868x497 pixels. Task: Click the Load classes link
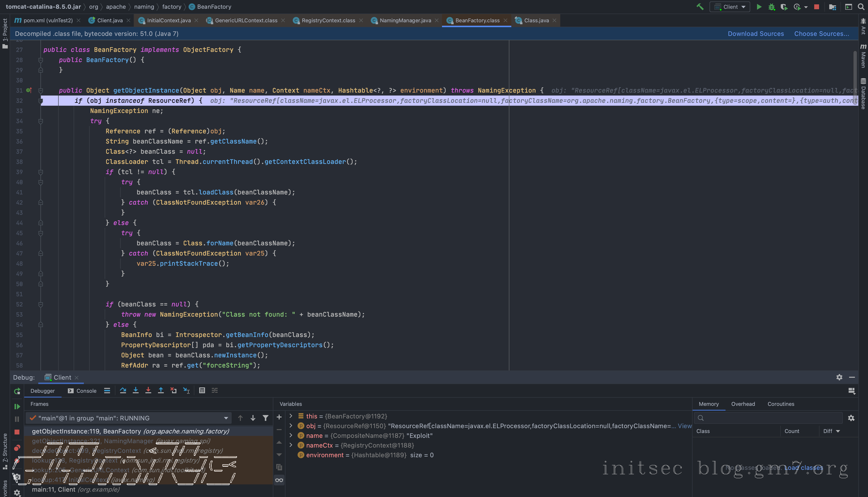tap(804, 468)
